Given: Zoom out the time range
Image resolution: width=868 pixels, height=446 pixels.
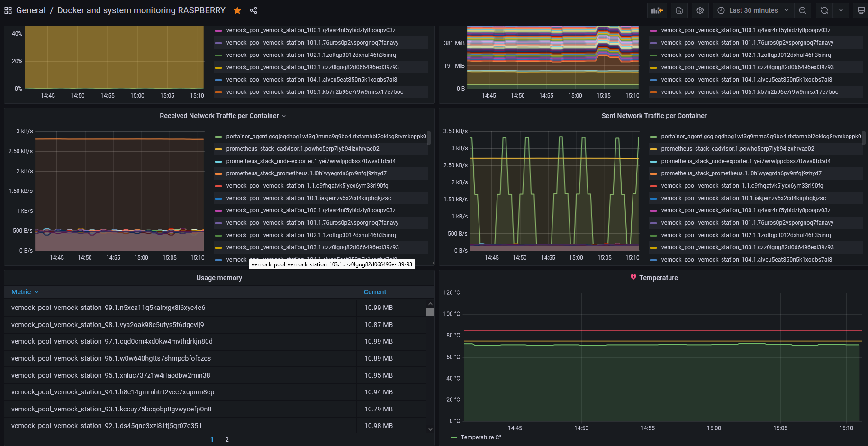Looking at the screenshot, I should point(803,10).
